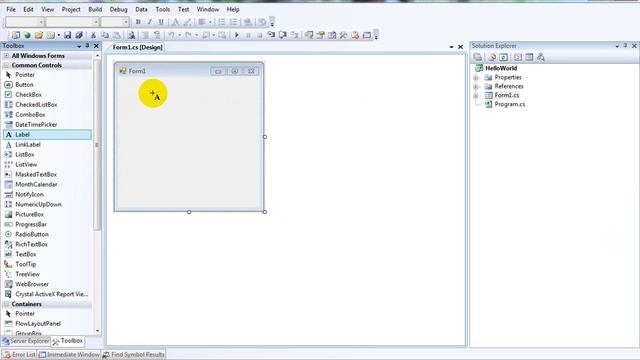
Task: Click the Save All icon
Action: coord(79,35)
